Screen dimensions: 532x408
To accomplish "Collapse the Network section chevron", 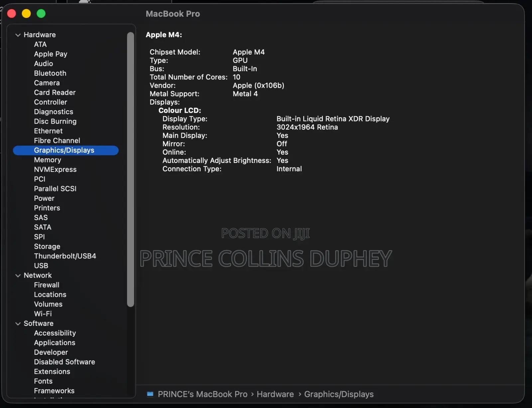I will (x=18, y=276).
